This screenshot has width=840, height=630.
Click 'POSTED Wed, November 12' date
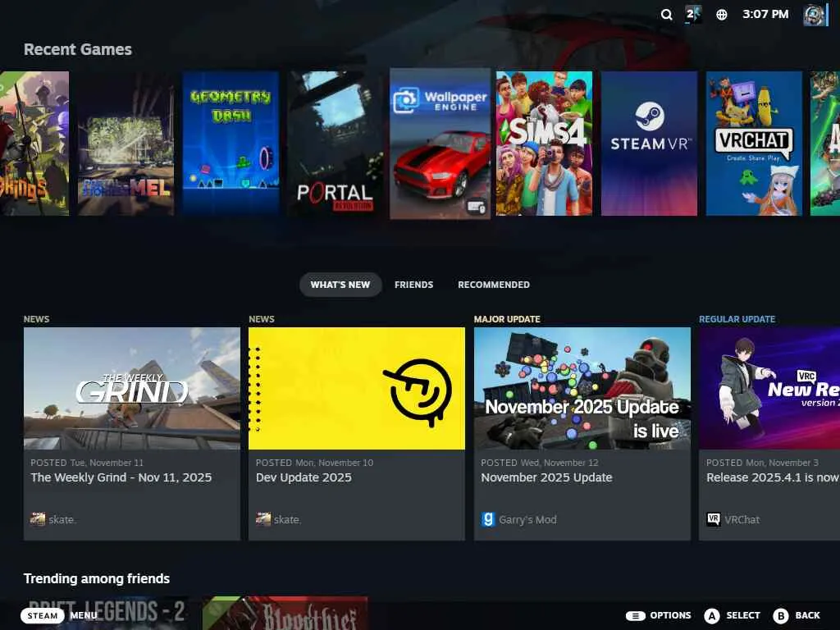[540, 463]
